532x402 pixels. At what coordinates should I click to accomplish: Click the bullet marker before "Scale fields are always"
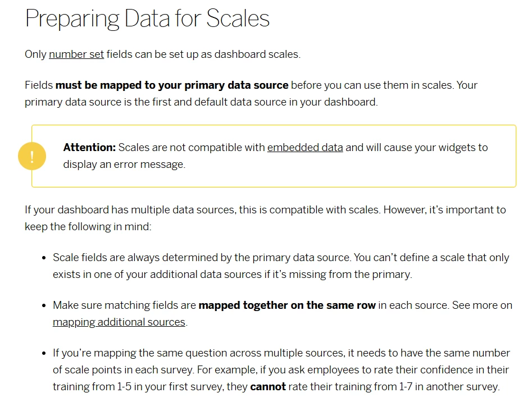click(x=44, y=258)
